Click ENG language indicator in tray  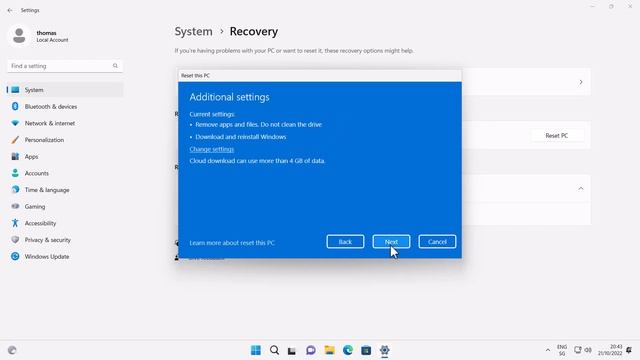(562, 350)
